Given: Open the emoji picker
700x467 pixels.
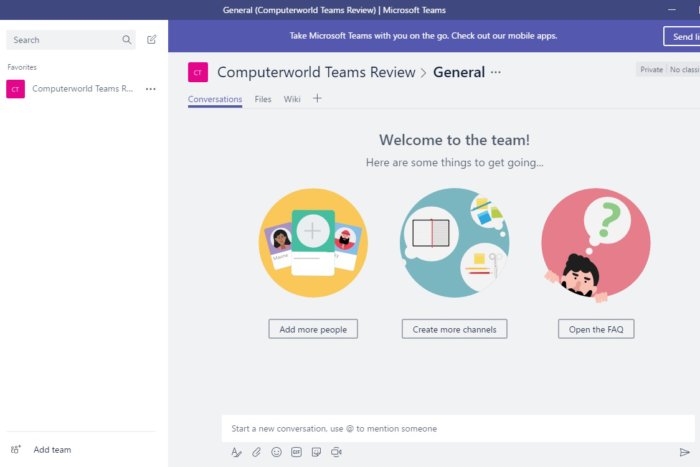Looking at the screenshot, I should (x=276, y=452).
